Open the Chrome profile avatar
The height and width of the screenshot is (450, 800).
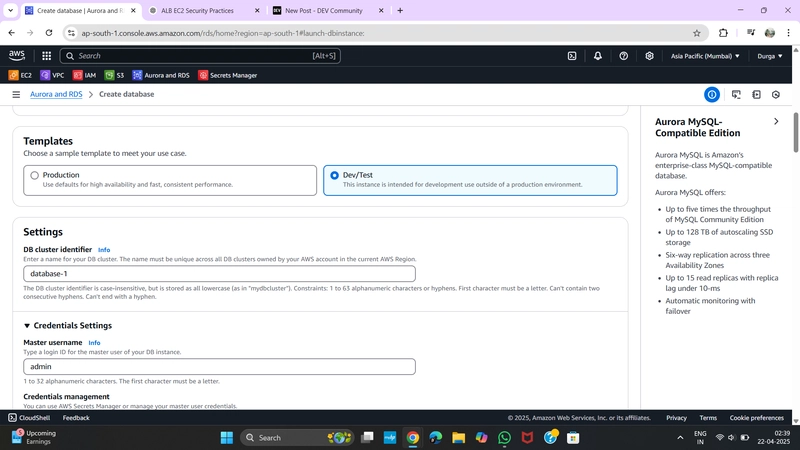pos(770,33)
